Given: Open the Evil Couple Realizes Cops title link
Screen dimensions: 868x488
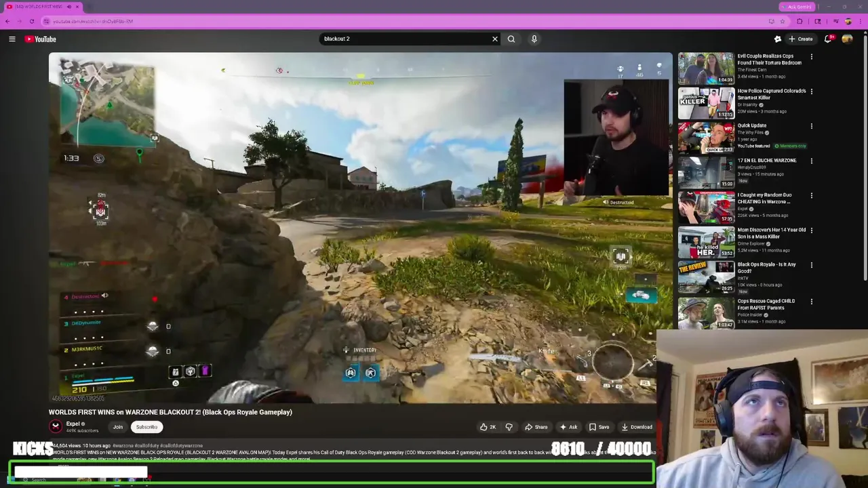Looking at the screenshot, I should 769,60.
